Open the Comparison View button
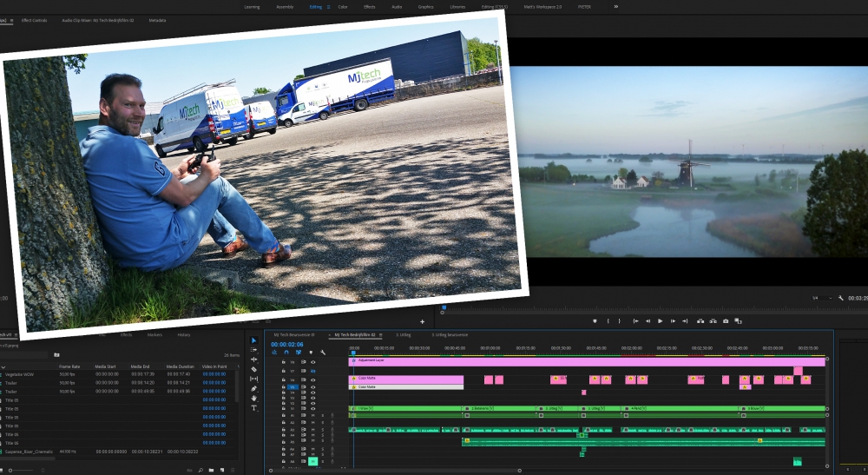The width and height of the screenshot is (868, 475). [738, 321]
